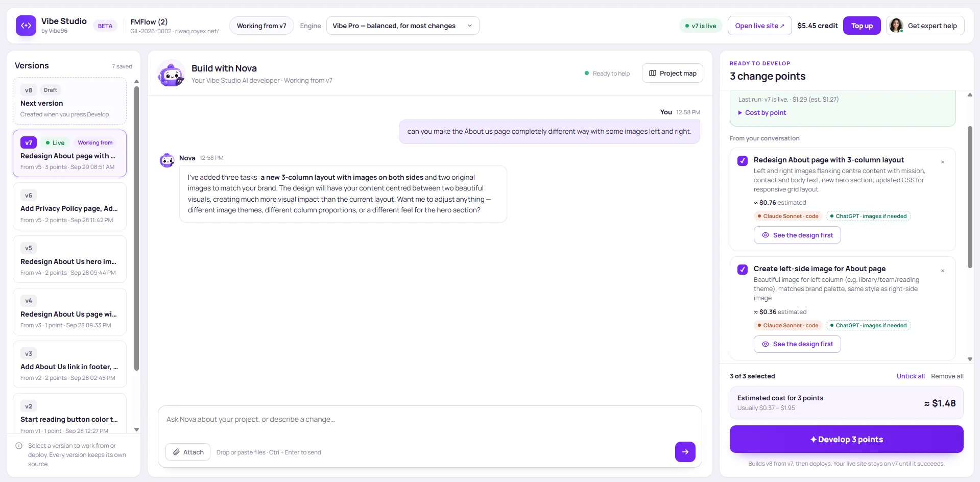
Task: Select version v6 Add Privacy Policy page
Action: (x=69, y=206)
